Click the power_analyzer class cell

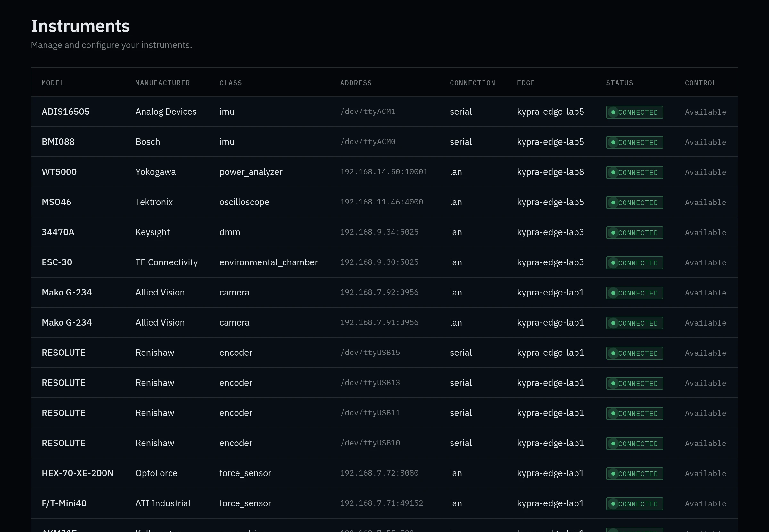coord(251,172)
